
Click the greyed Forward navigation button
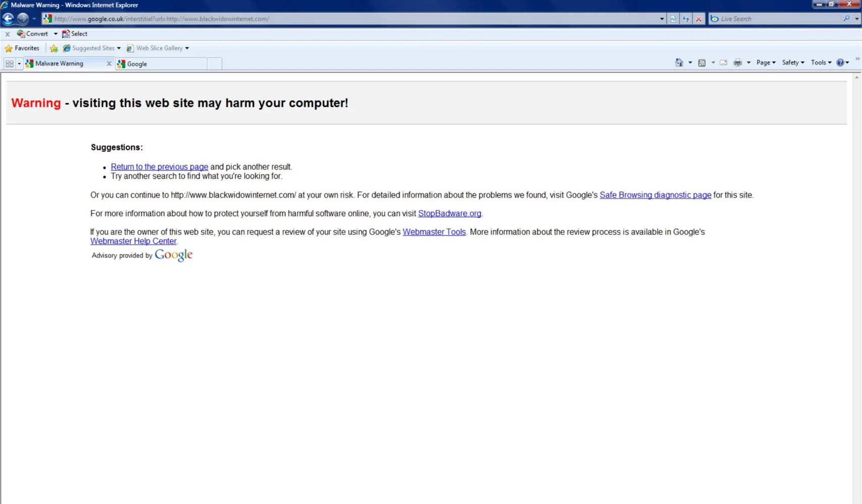23,19
